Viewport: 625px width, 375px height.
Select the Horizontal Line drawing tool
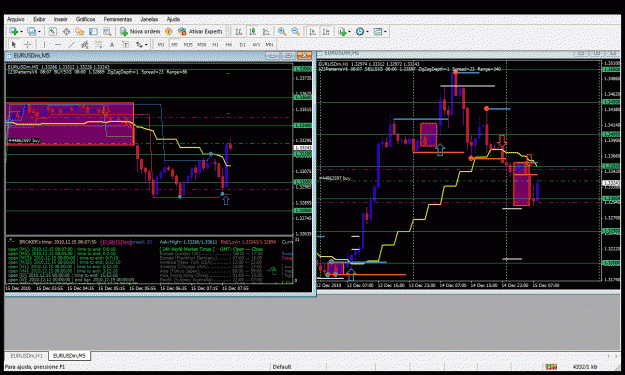pos(58,45)
